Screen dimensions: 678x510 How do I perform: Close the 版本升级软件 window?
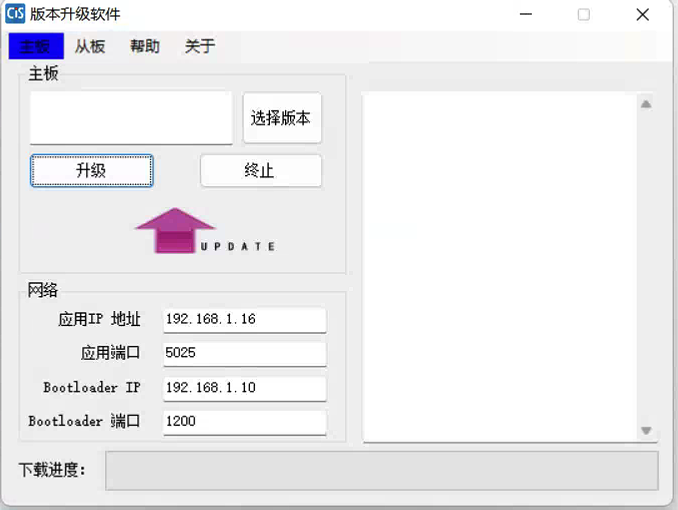click(643, 15)
